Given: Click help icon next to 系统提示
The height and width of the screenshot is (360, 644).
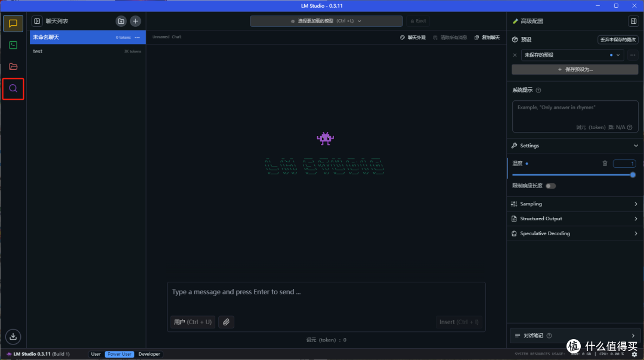Looking at the screenshot, I should pyautogui.click(x=538, y=90).
